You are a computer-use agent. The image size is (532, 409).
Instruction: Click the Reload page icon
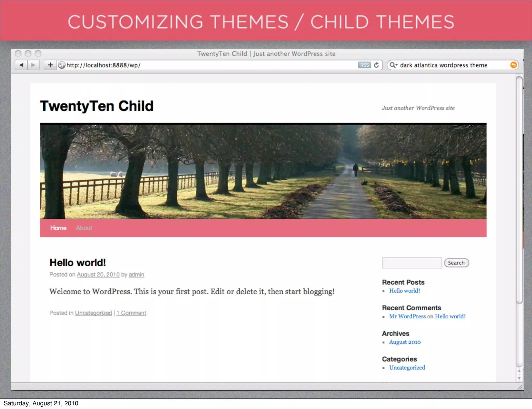(376, 65)
